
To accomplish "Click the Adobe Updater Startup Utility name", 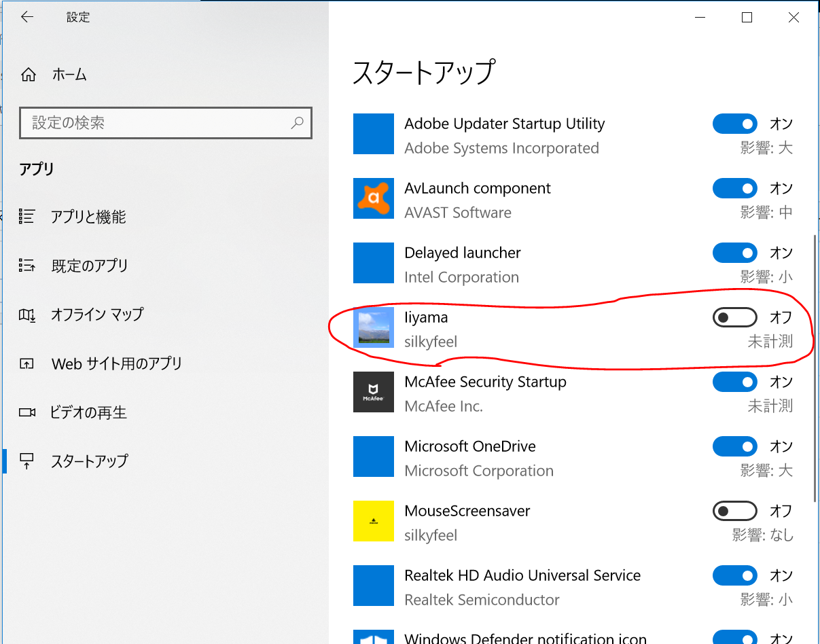I will (x=505, y=124).
